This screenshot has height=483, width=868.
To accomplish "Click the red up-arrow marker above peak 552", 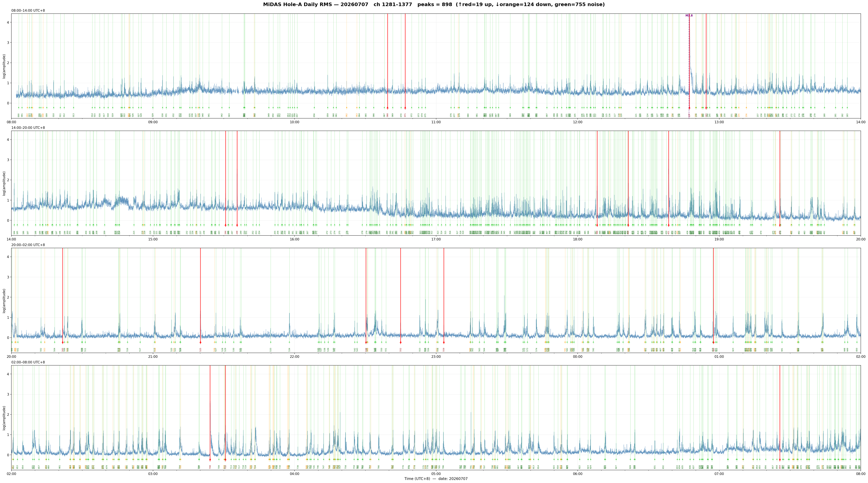I will click(401, 342).
